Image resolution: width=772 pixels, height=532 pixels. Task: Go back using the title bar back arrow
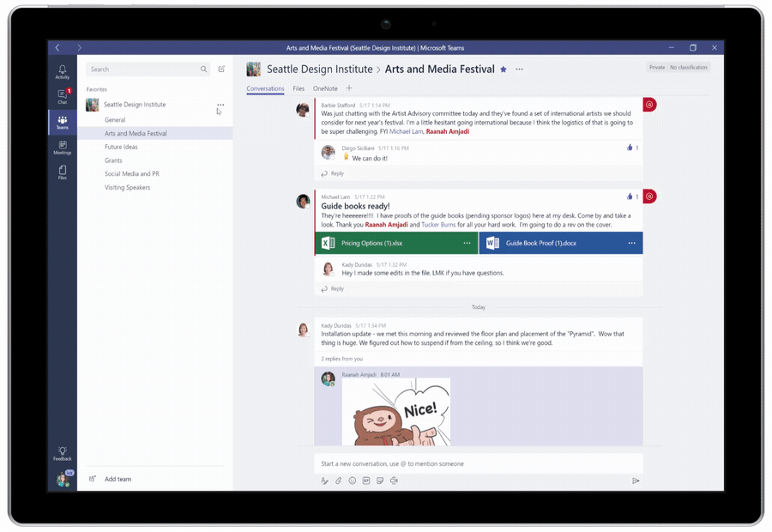pyautogui.click(x=57, y=48)
